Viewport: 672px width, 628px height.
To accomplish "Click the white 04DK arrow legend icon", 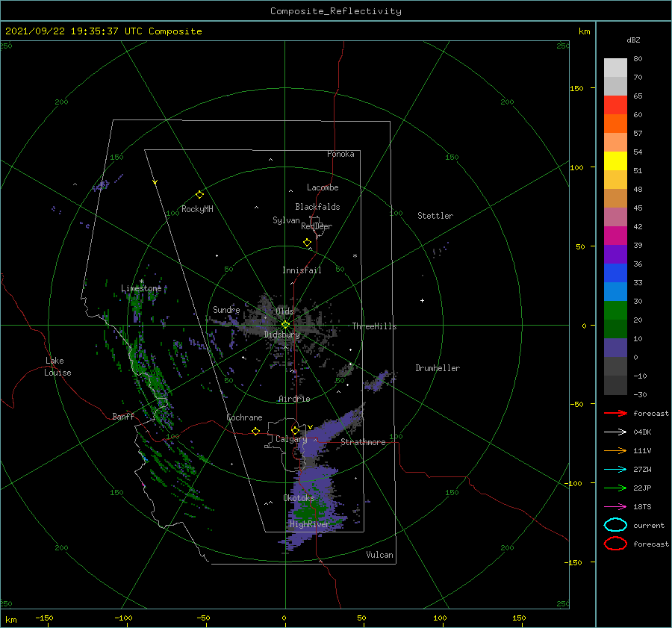I will (615, 432).
